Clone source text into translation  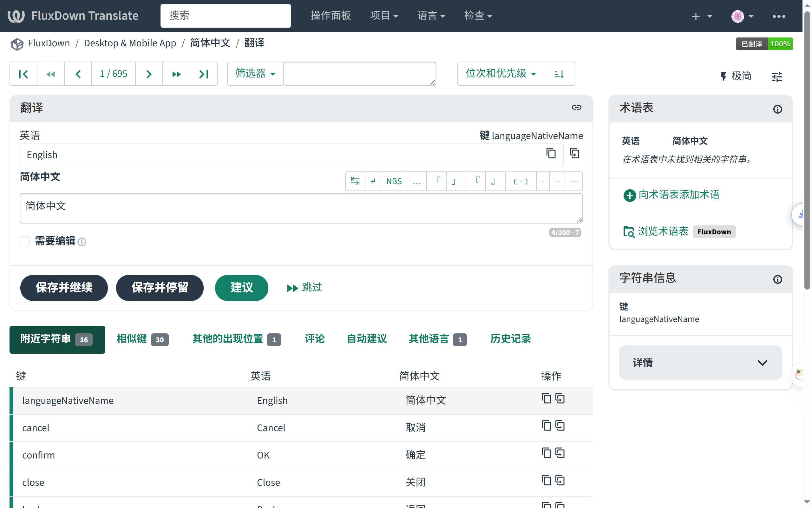pos(574,153)
